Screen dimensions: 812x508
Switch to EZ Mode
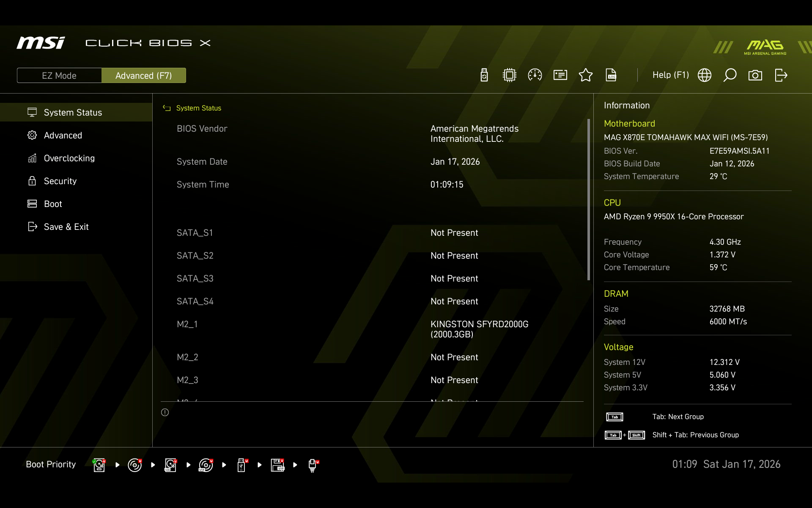tap(59, 76)
